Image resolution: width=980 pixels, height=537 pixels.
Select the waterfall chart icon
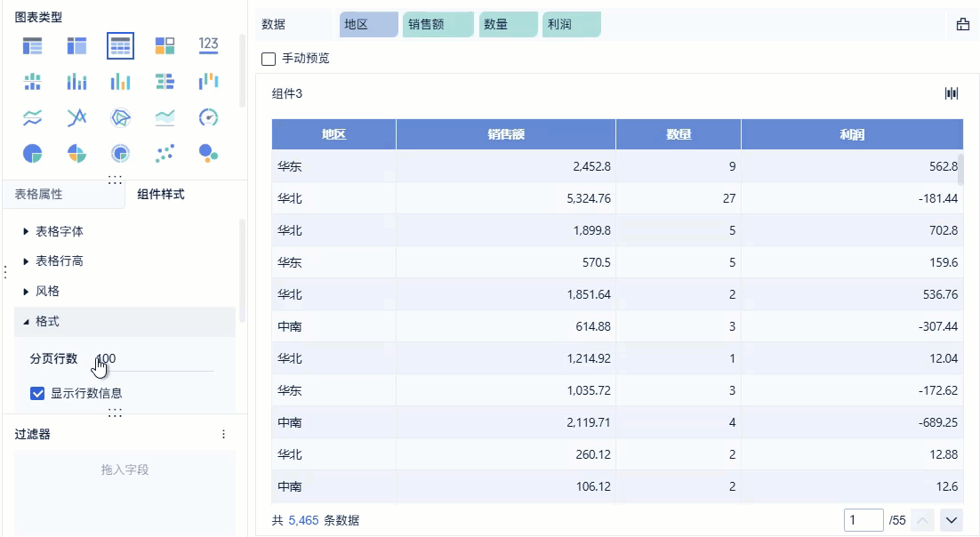tap(208, 81)
